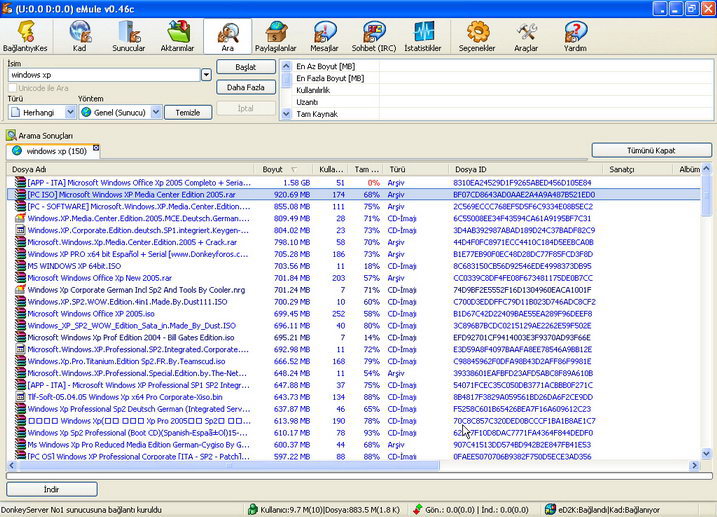
Task: Click archive icon of MS WINDOWS XP 64bit.ISO
Action: 20,266
